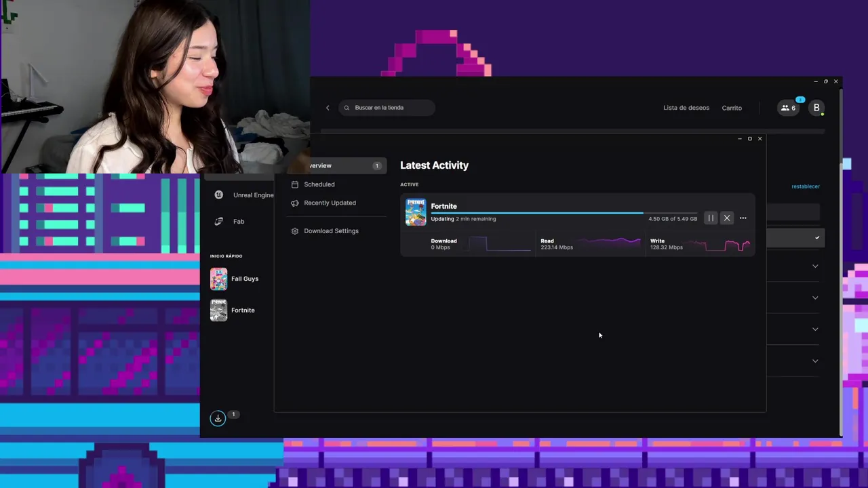Click the '4.50 GB of 5.49 GB' text
The height and width of the screenshot is (488, 868).
(673, 219)
